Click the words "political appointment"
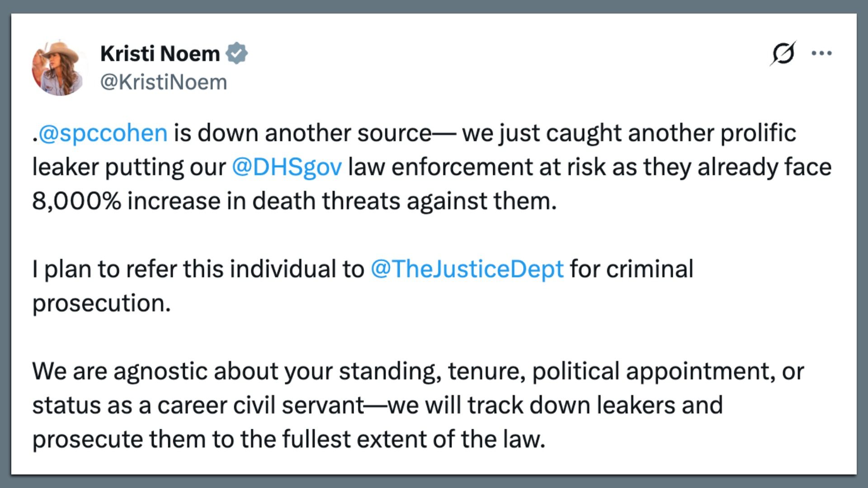This screenshot has width=868, height=488. tap(651, 371)
